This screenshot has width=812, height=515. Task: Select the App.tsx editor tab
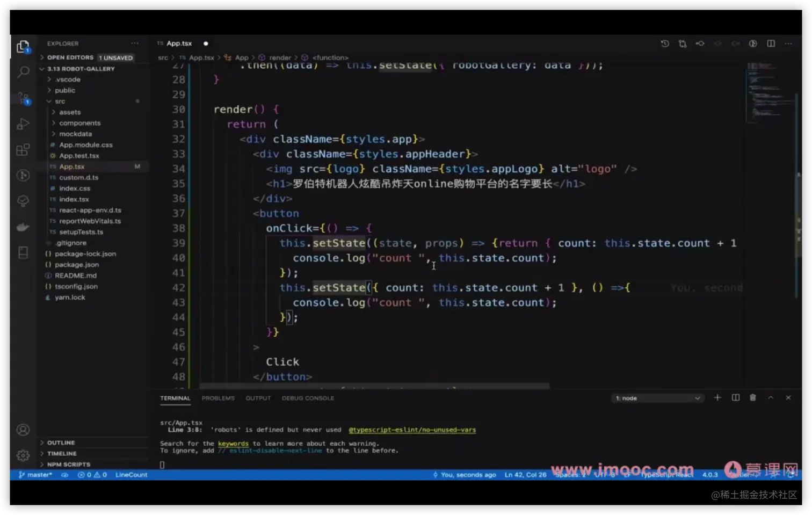(179, 43)
